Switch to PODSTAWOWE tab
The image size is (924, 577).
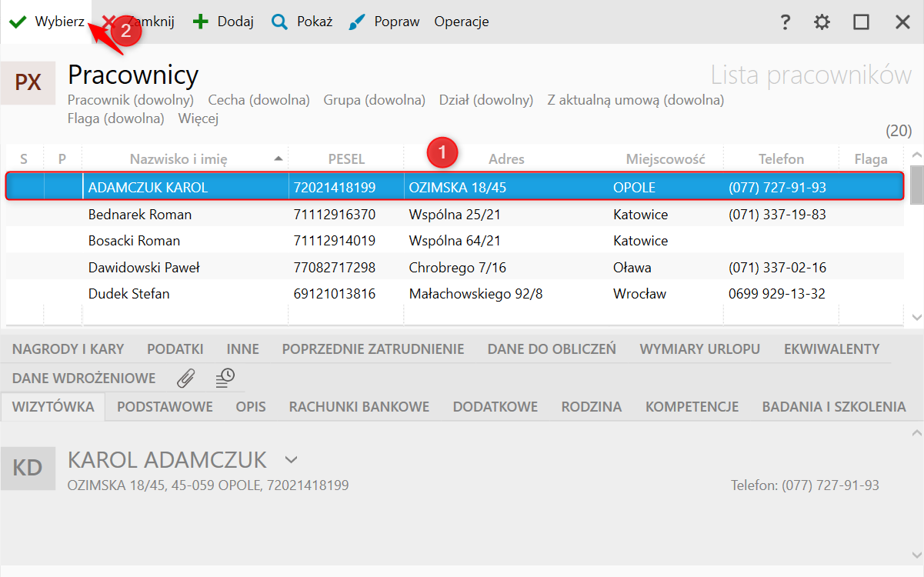coord(165,407)
